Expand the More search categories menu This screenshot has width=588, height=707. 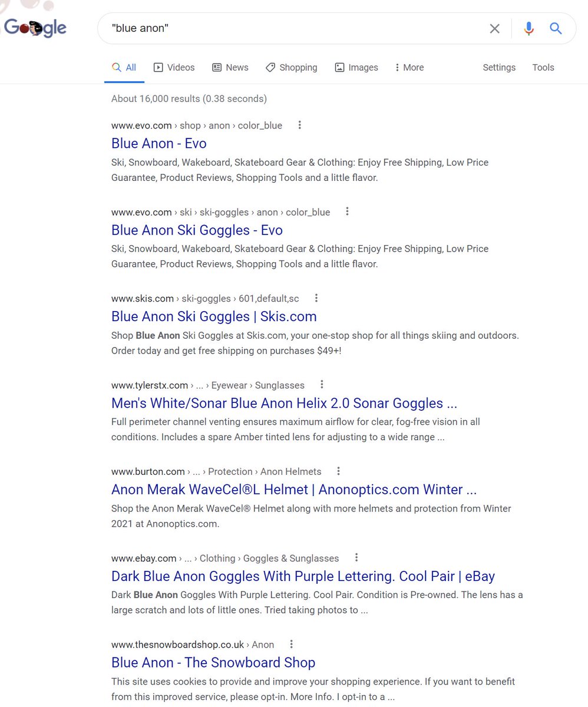[409, 67]
